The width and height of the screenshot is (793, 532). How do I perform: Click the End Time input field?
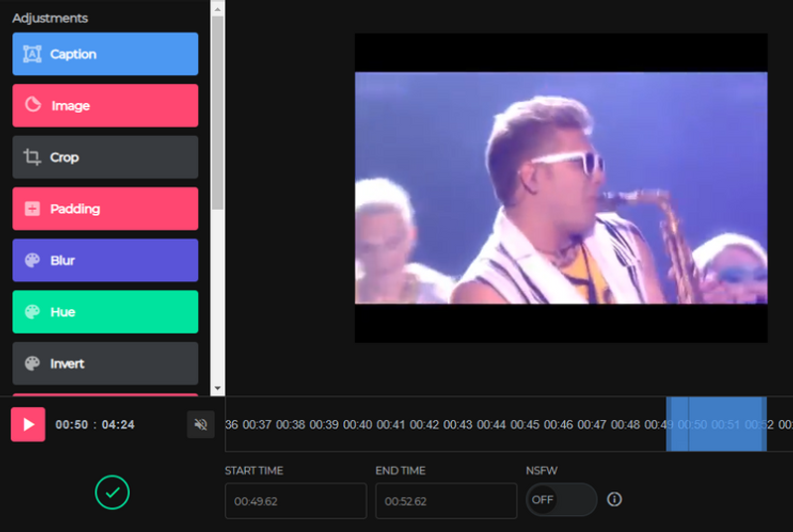[446, 501]
